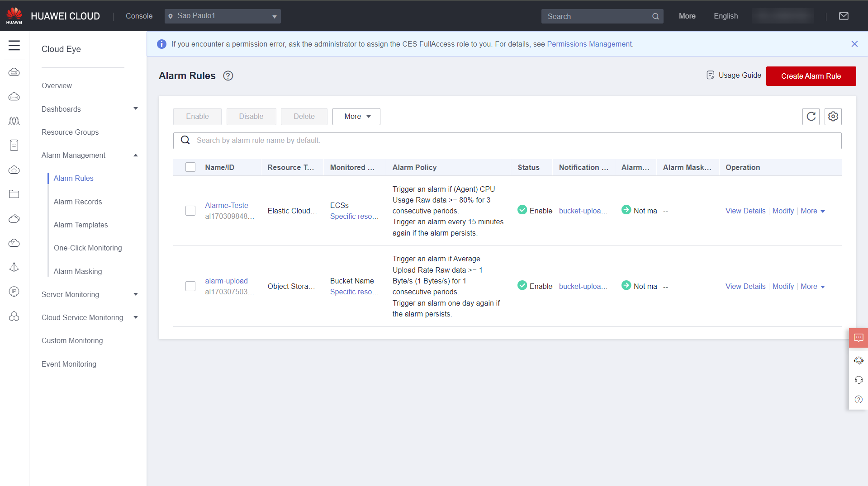Image resolution: width=868 pixels, height=486 pixels.
Task: Close the permission info banner
Action: pyautogui.click(x=854, y=44)
